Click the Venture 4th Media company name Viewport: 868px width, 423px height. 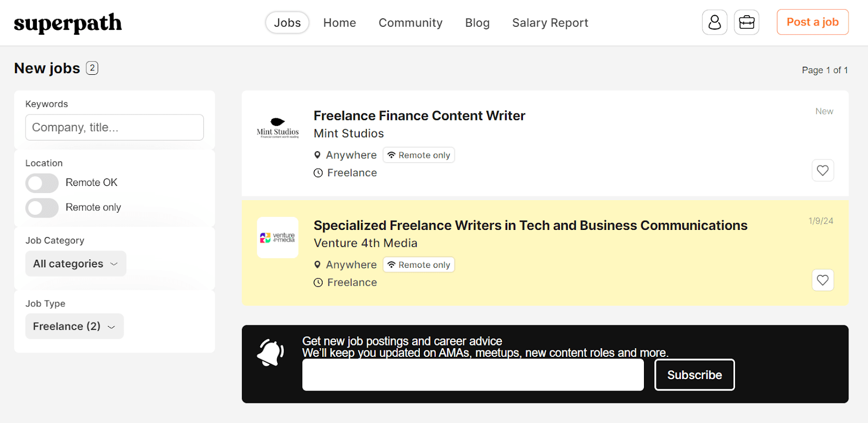[366, 243]
